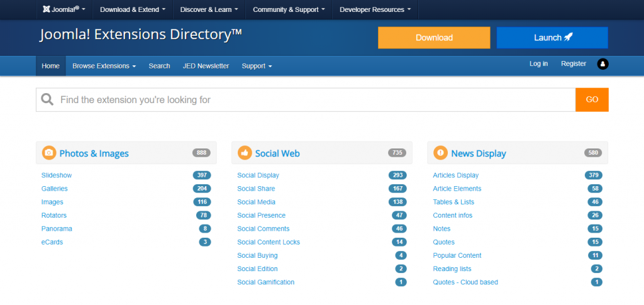This screenshot has width=644, height=305.
Task: Click the user profile avatar icon
Action: (x=602, y=64)
